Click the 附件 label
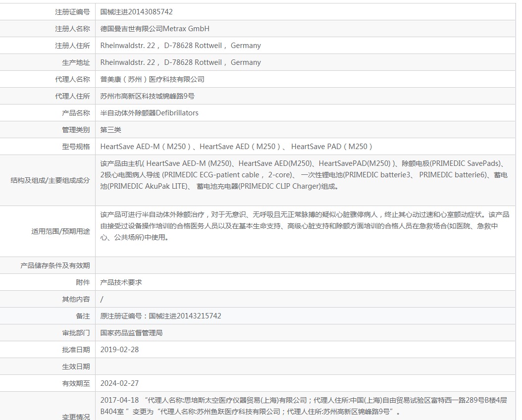 [83, 282]
